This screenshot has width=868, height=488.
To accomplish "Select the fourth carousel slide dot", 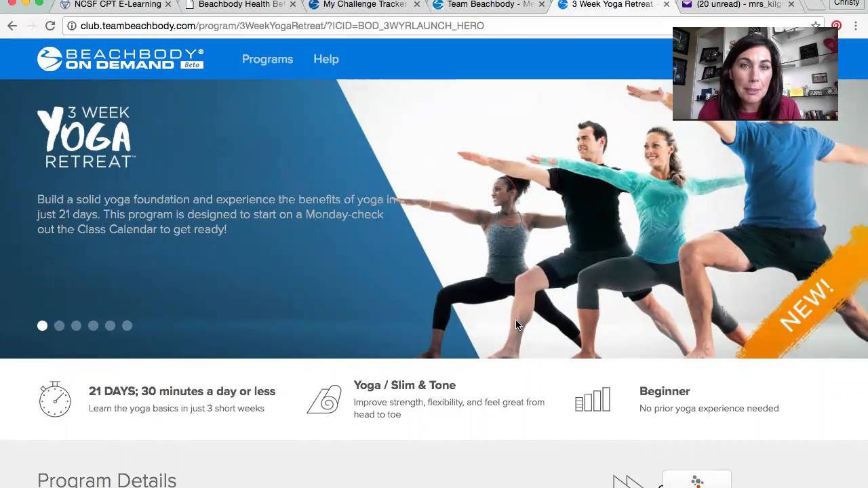I will (93, 326).
